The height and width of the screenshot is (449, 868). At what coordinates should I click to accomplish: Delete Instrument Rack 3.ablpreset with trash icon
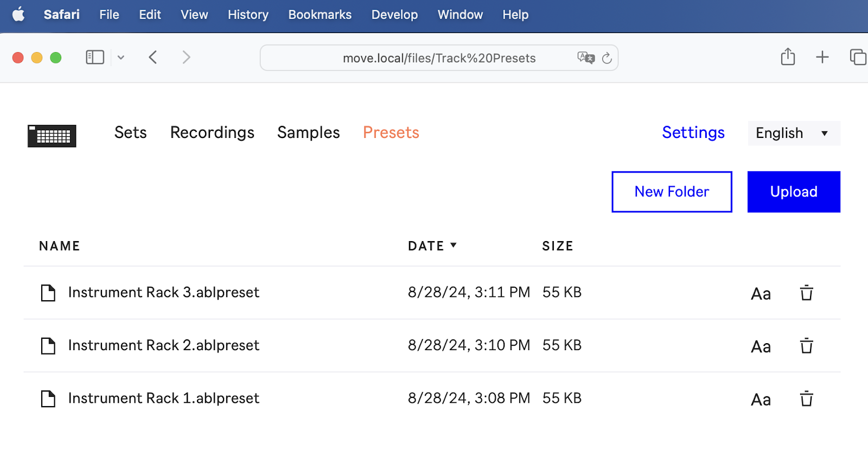[807, 293]
